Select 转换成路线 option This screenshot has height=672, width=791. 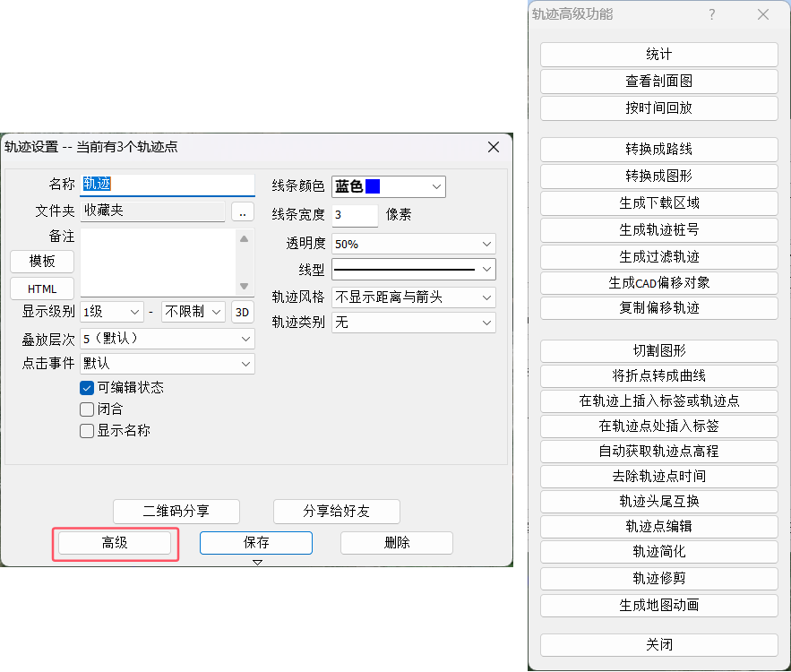tap(658, 150)
